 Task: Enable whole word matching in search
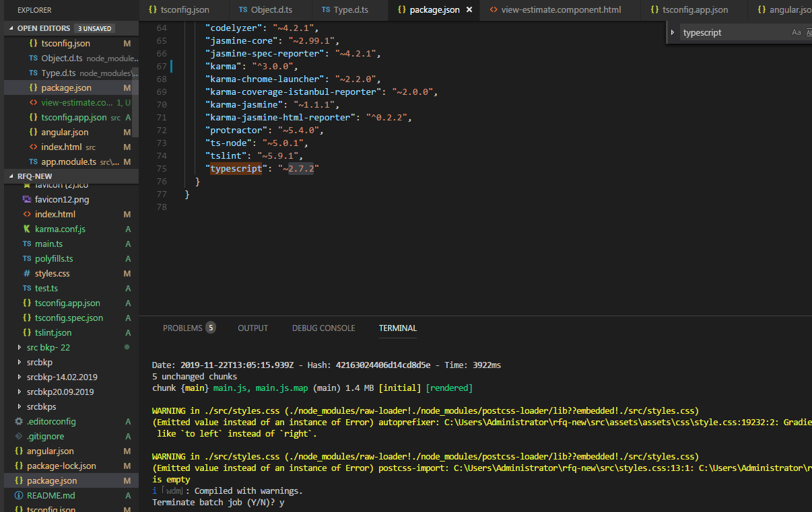pos(809,32)
